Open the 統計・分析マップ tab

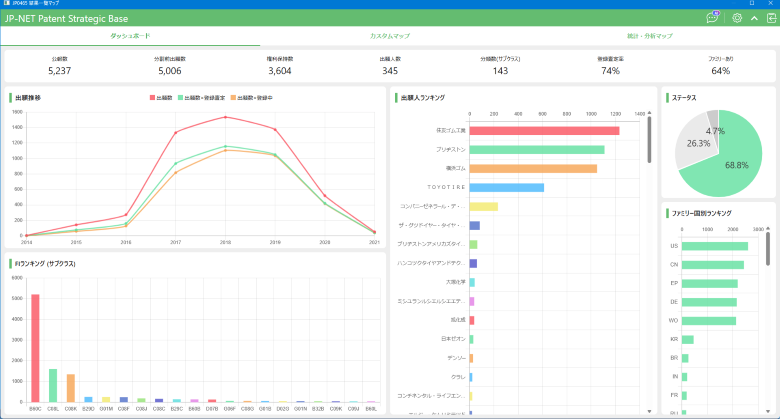[x=649, y=36]
